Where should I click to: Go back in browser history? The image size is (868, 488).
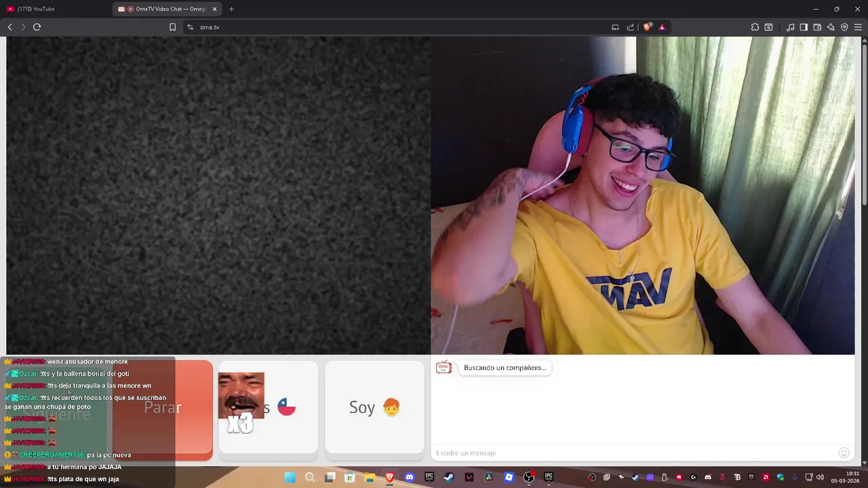click(9, 27)
